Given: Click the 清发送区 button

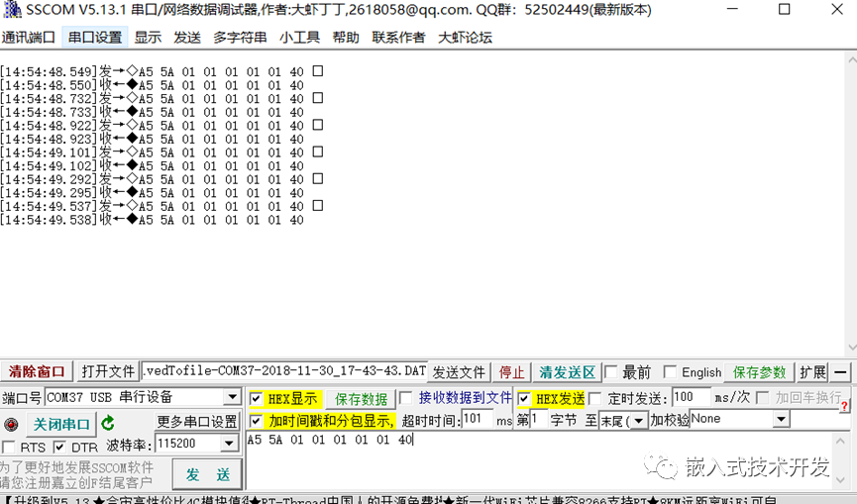Looking at the screenshot, I should (x=568, y=372).
